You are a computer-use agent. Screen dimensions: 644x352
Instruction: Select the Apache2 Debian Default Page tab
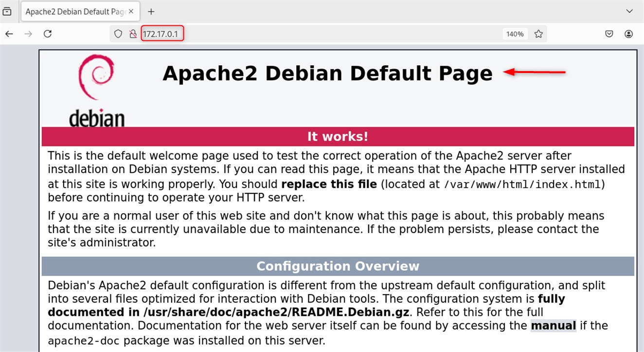point(79,11)
